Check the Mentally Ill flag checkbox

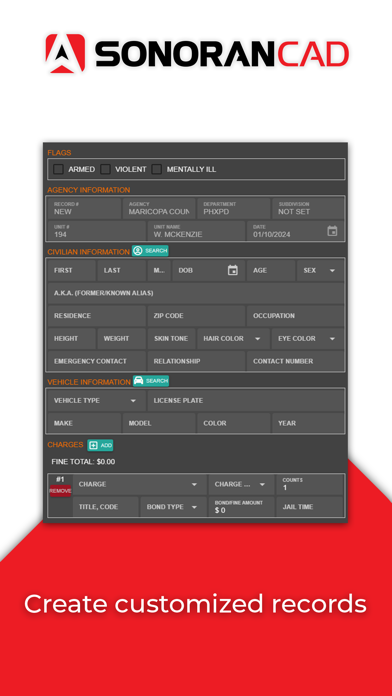[x=157, y=169]
